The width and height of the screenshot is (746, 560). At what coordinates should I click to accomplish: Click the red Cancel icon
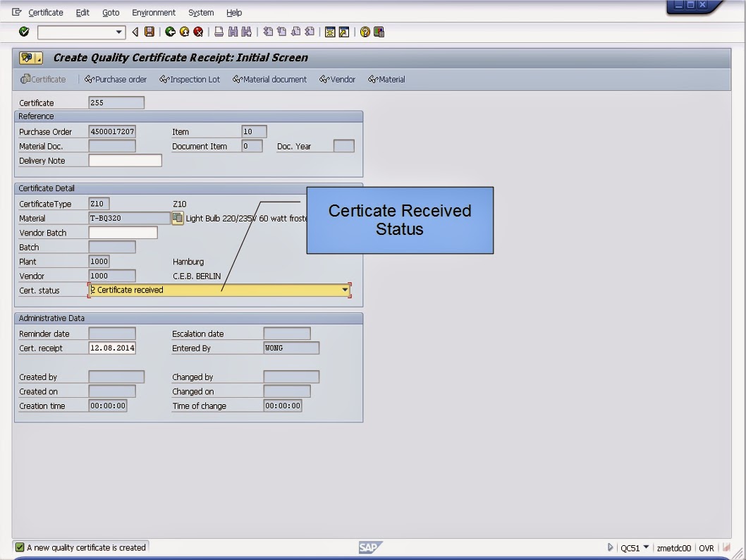click(198, 32)
